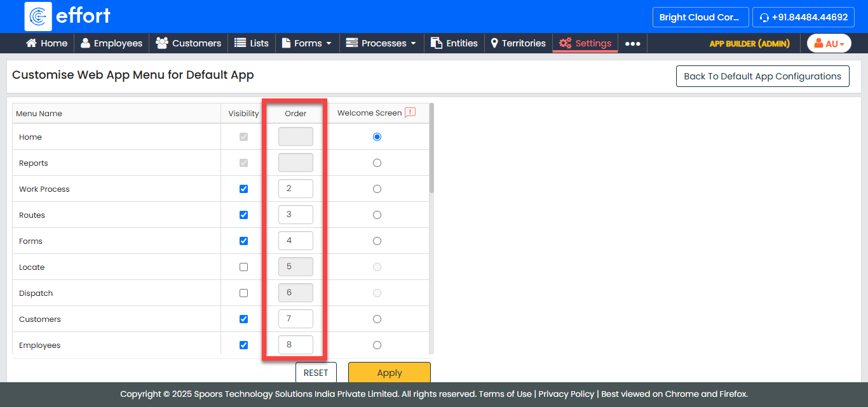Screen dimensions: 868x407
Task: Open Territories via the map pin icon
Action: pyautogui.click(x=494, y=43)
